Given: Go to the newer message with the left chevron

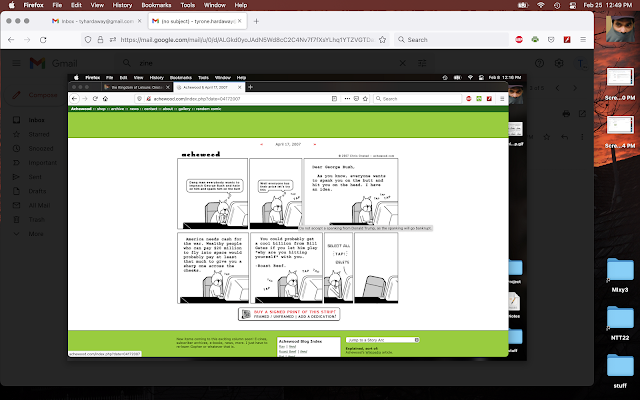Looking at the screenshot, I should [558, 88].
